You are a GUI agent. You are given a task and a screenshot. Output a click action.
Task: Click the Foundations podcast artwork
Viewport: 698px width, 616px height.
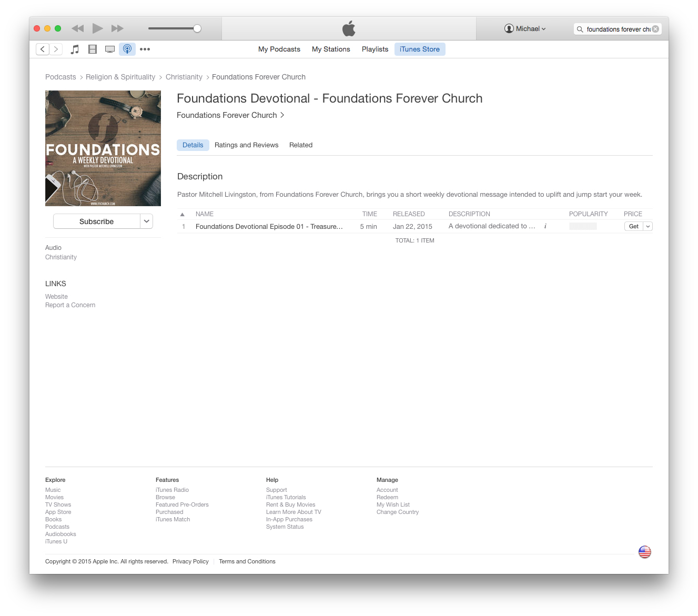(103, 148)
